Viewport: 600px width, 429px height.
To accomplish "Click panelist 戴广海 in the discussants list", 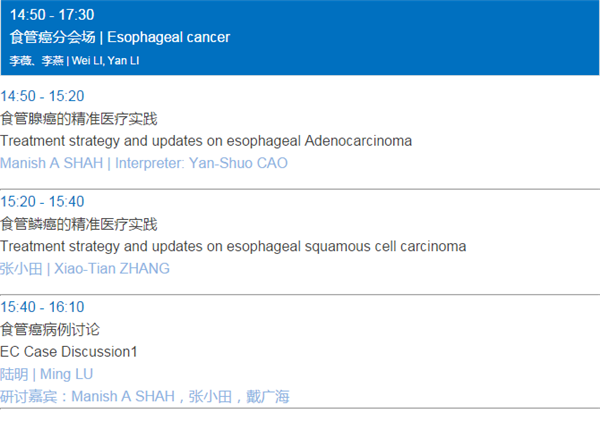I will pos(268,396).
